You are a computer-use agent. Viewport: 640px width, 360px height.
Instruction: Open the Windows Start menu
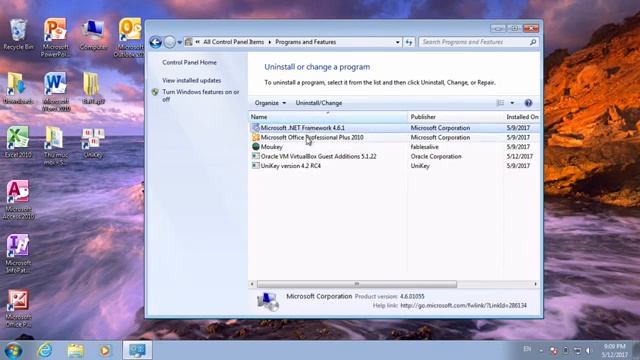(13, 351)
